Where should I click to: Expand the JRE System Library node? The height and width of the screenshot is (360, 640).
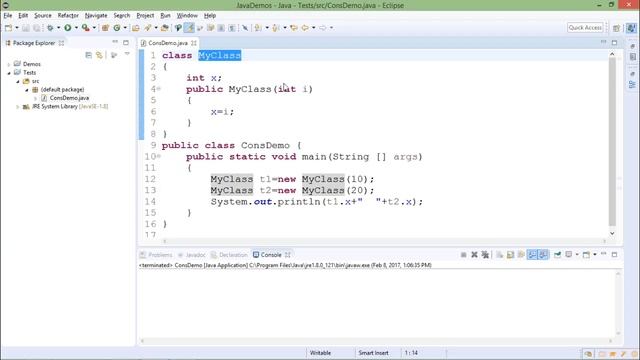click(18, 107)
